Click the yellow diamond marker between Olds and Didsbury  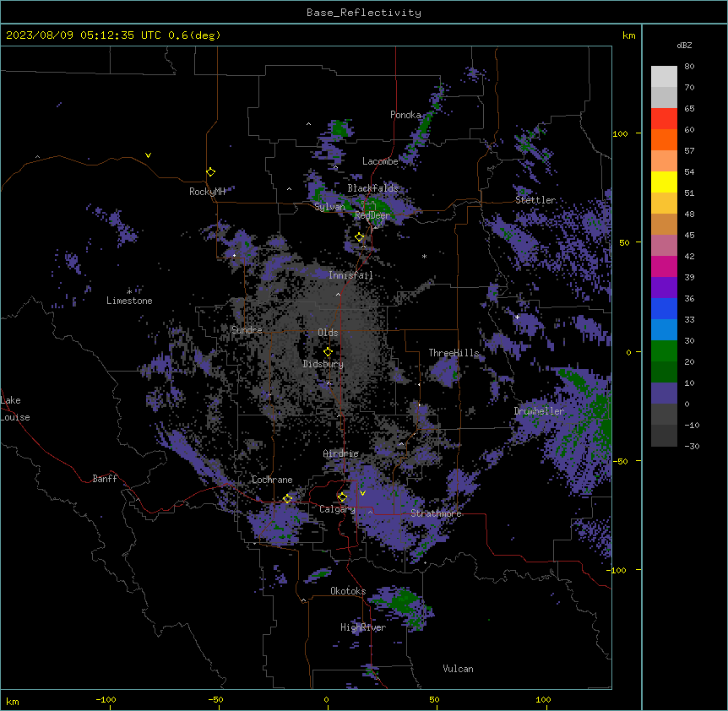coord(328,352)
